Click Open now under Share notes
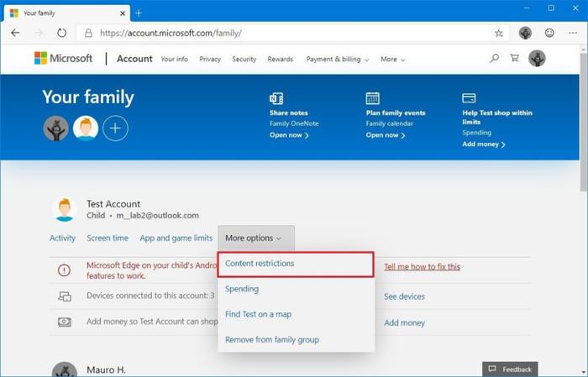This screenshot has height=377, width=588. pyautogui.click(x=289, y=135)
